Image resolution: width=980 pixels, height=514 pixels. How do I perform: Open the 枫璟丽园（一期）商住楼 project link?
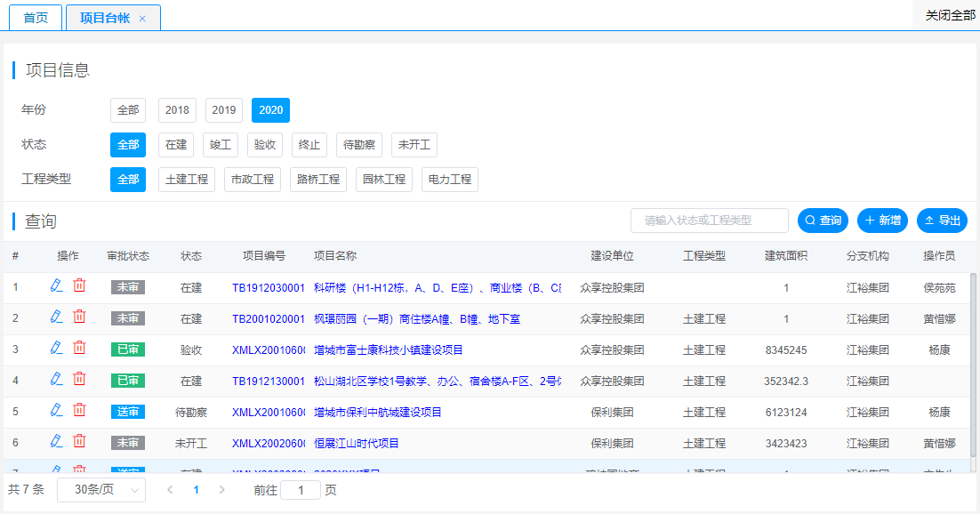(x=417, y=319)
